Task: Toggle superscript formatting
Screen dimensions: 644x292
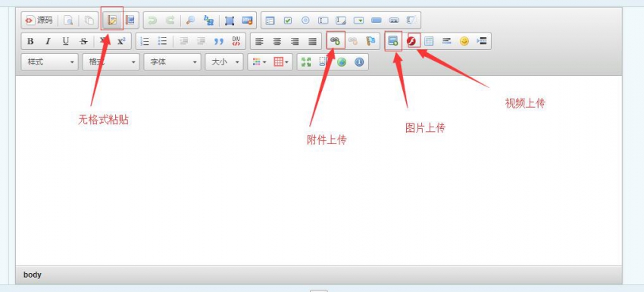Action: 121,41
